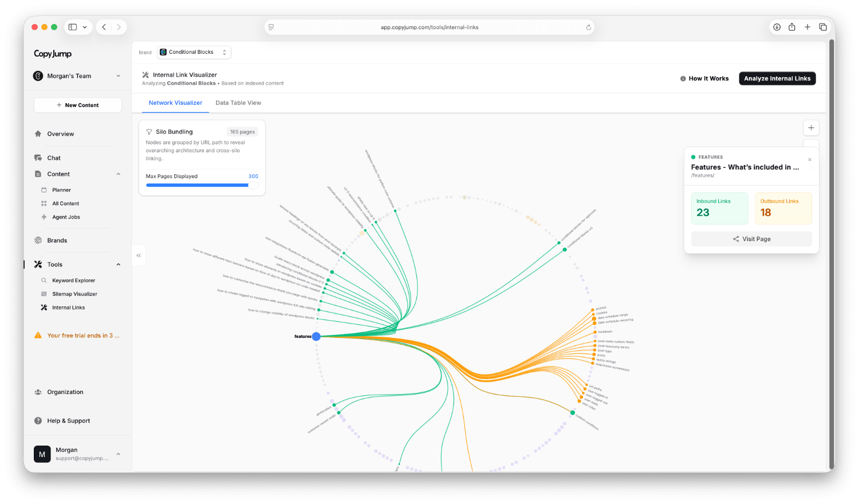Click the Outbound Links 18 card
Screen dimensions: 859x504
[783, 208]
